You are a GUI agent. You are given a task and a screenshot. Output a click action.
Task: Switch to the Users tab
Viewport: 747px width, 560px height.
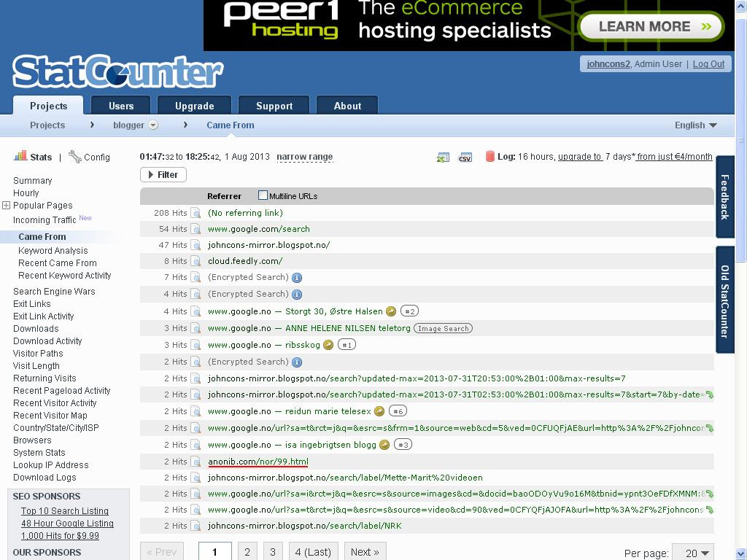121,106
